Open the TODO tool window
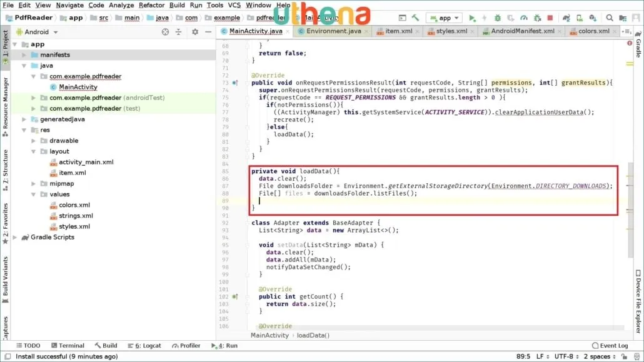 click(x=28, y=346)
